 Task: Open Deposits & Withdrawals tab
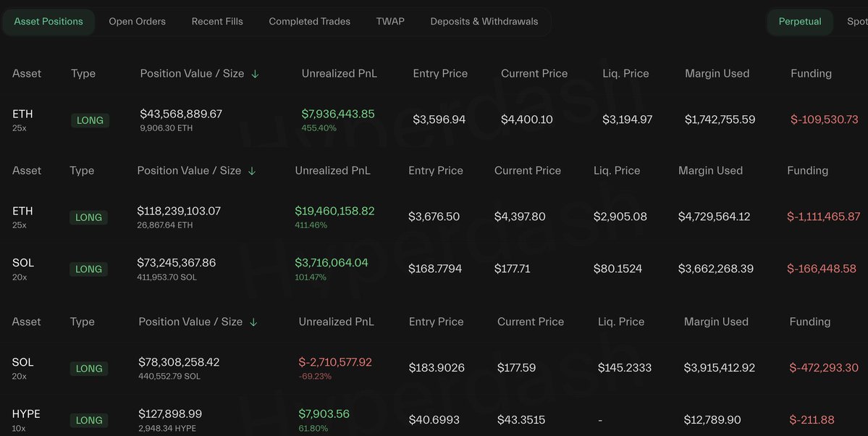484,22
